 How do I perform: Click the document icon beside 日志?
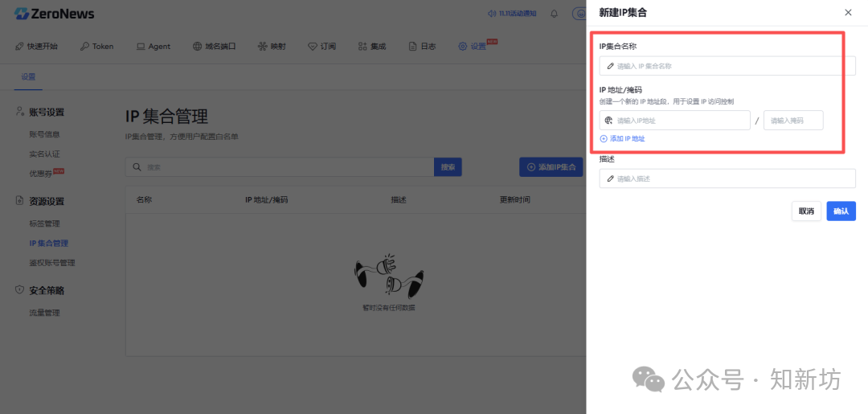coord(412,47)
